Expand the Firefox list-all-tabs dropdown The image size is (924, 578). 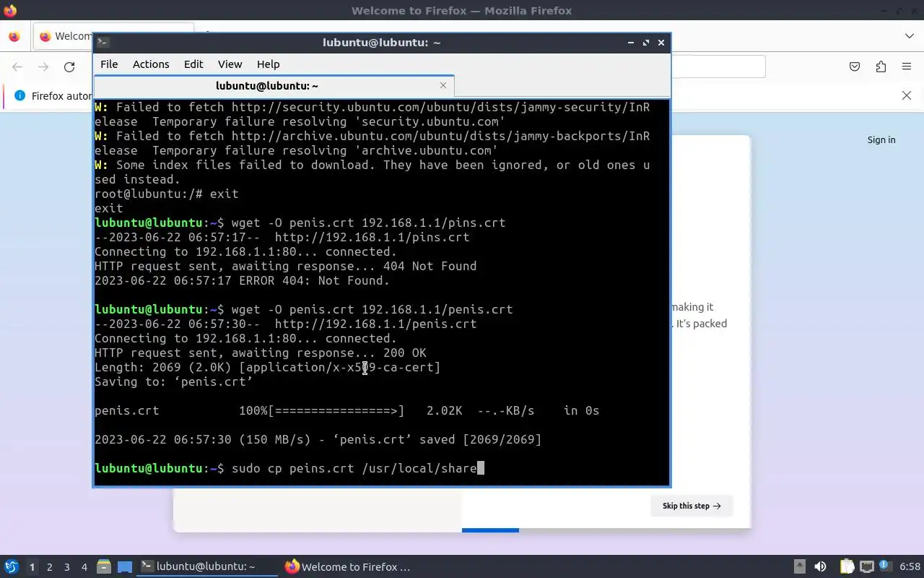point(909,36)
